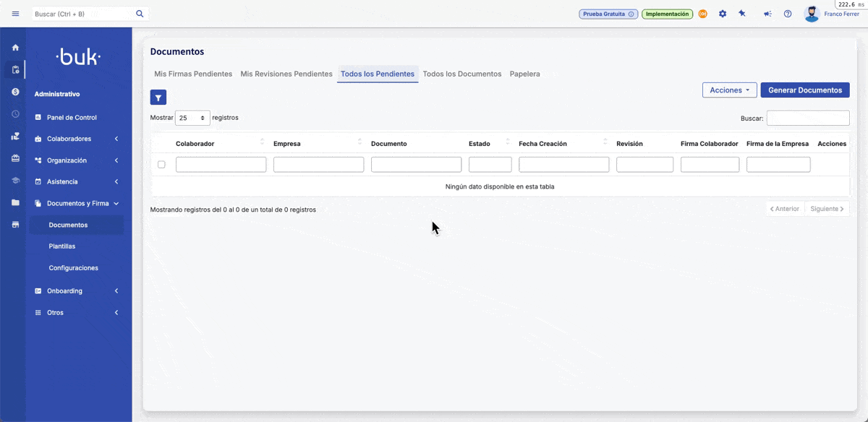Open the Acciones dropdown
The height and width of the screenshot is (422, 868).
(x=729, y=90)
